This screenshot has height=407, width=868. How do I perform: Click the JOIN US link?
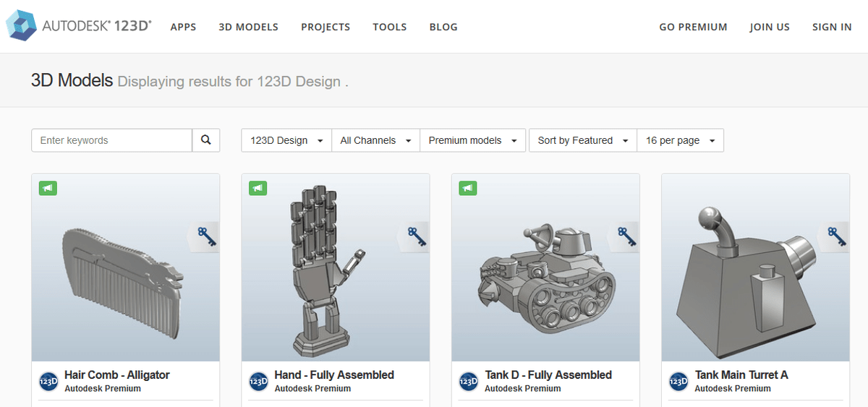pyautogui.click(x=770, y=27)
